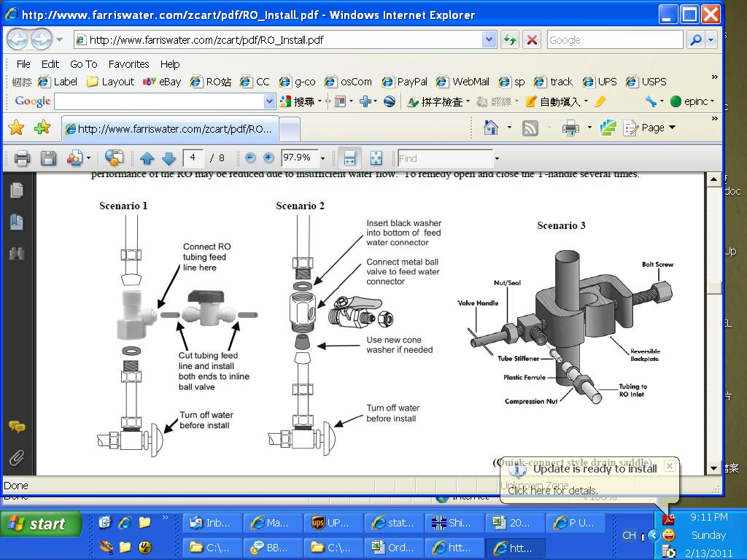Screen dimensions: 747x560
Task: Click the RSS feeds icon
Action: (x=530, y=128)
